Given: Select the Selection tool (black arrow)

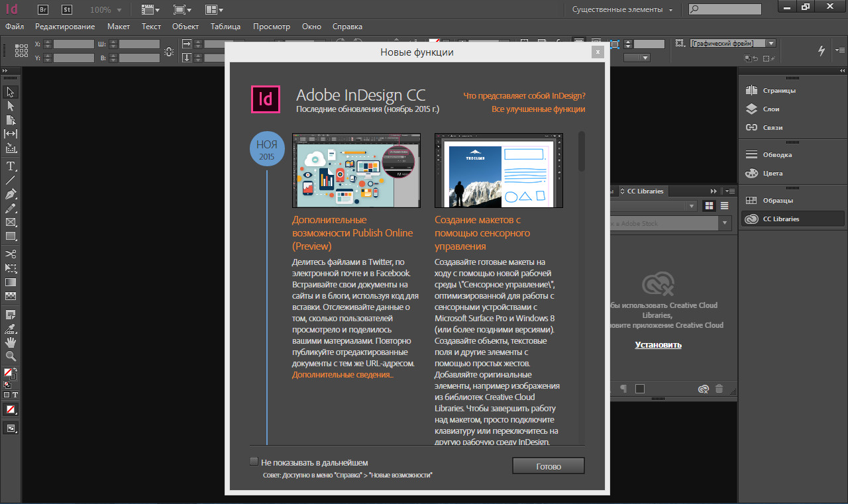Looking at the screenshot, I should click(11, 92).
